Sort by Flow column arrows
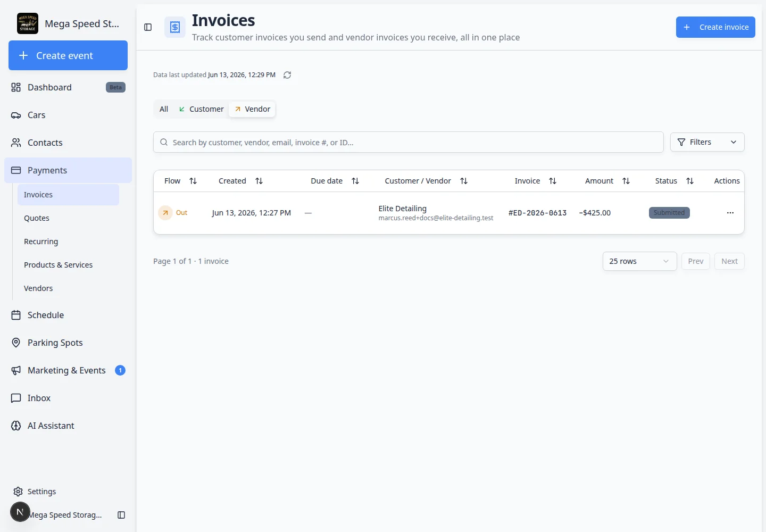The height and width of the screenshot is (532, 766). [x=193, y=181]
